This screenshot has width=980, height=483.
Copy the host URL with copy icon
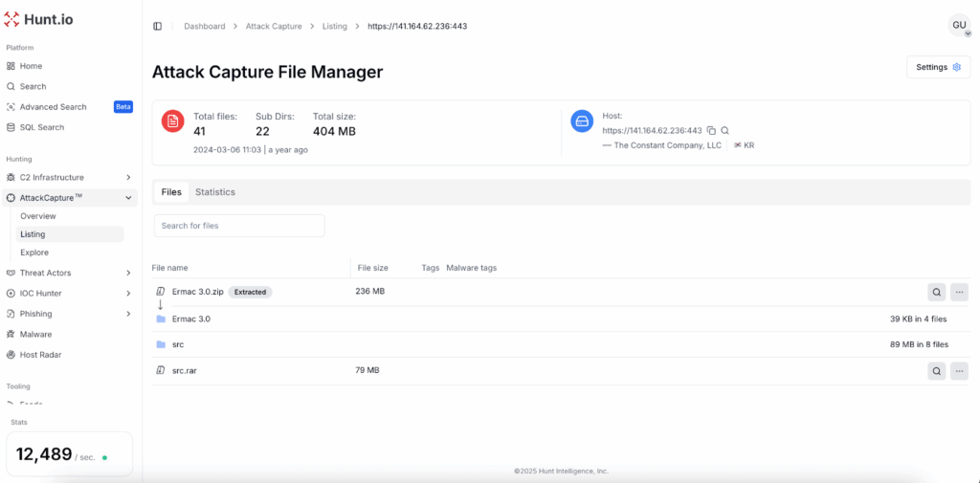711,131
